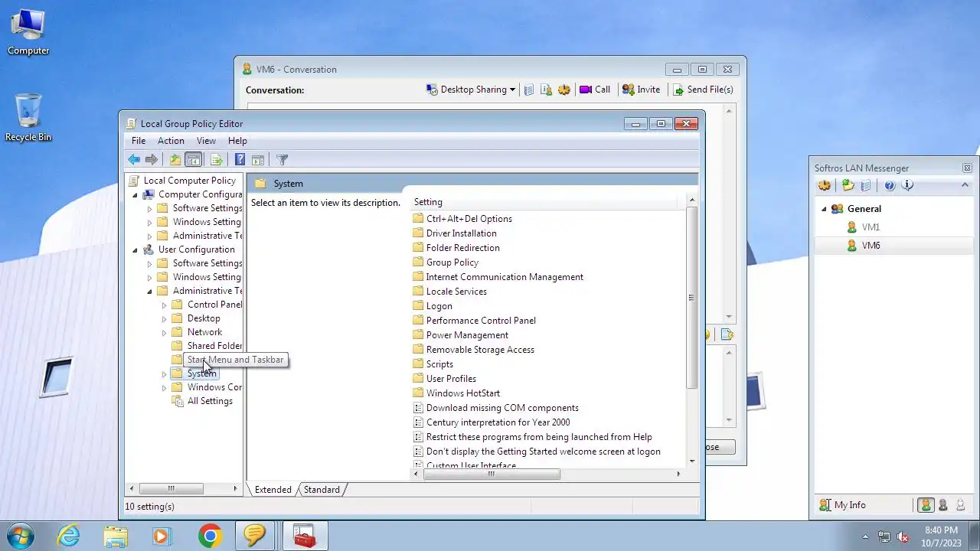The width and height of the screenshot is (980, 551).
Task: Select VM1 user in Softros LAN Messenger
Action: point(871,227)
